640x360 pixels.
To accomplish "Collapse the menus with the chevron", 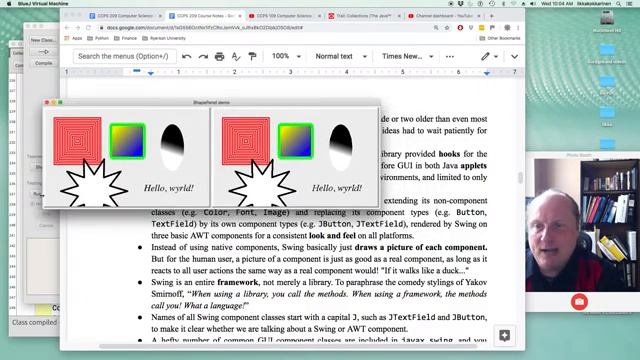I will coord(514,56).
